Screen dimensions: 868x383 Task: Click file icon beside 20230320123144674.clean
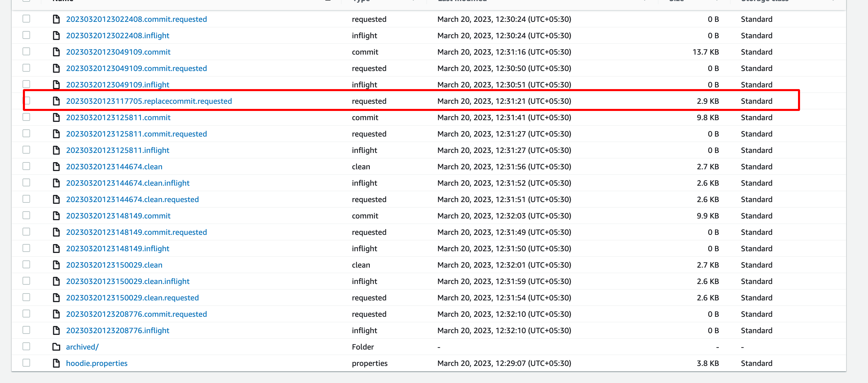coord(56,167)
